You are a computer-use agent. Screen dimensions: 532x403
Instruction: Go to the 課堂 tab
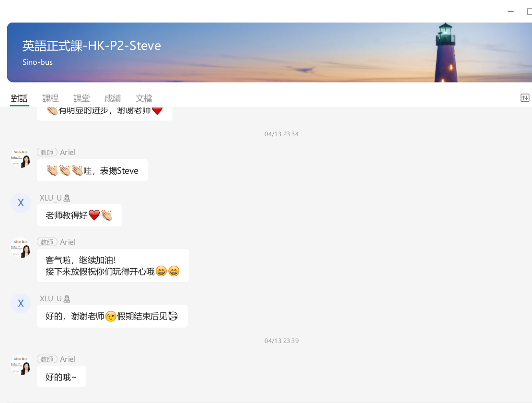point(81,98)
